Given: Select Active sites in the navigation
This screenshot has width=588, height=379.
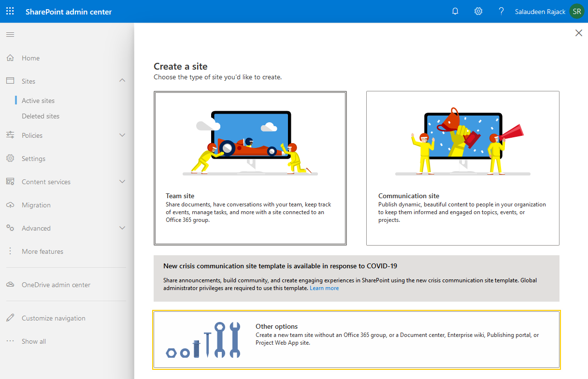Looking at the screenshot, I should tap(38, 100).
